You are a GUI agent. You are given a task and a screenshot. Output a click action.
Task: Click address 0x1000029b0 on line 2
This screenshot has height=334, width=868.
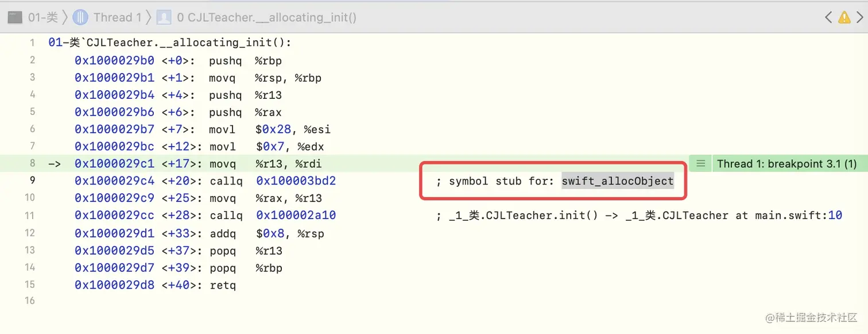pyautogui.click(x=114, y=60)
